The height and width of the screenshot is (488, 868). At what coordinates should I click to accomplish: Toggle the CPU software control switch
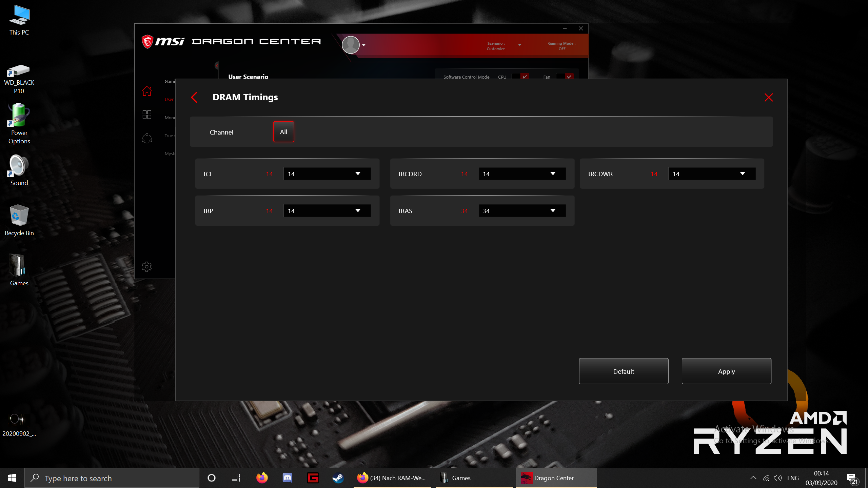pyautogui.click(x=520, y=77)
